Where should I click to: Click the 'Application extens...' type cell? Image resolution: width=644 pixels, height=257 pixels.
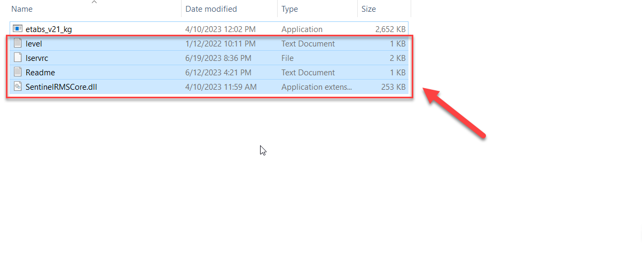click(317, 87)
